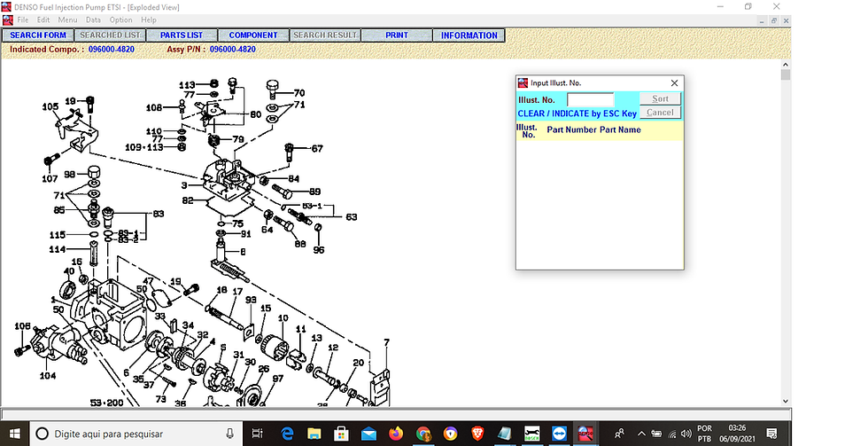Open the volume speaker tray icon
Screen dimensions: 868x446
[686, 434]
